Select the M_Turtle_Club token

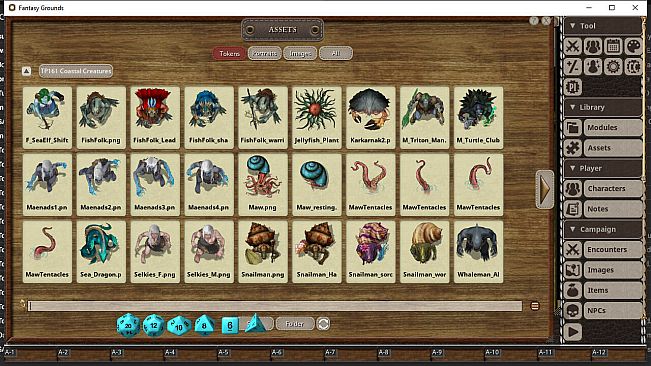tap(478, 117)
